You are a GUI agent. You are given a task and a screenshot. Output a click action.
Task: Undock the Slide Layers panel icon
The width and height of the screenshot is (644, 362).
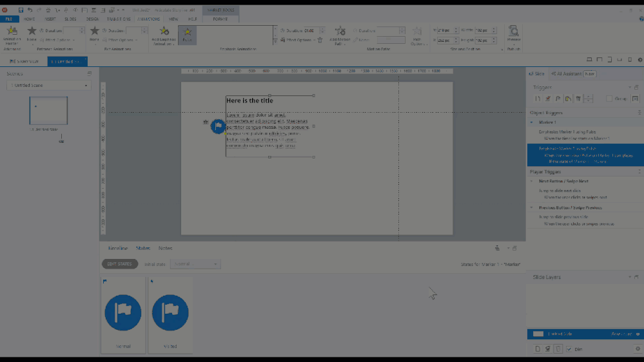[x=637, y=277]
